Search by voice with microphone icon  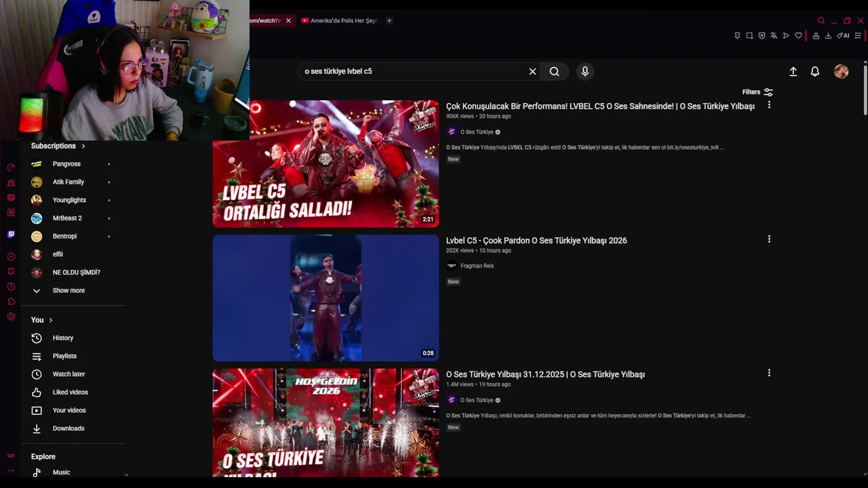(x=585, y=71)
